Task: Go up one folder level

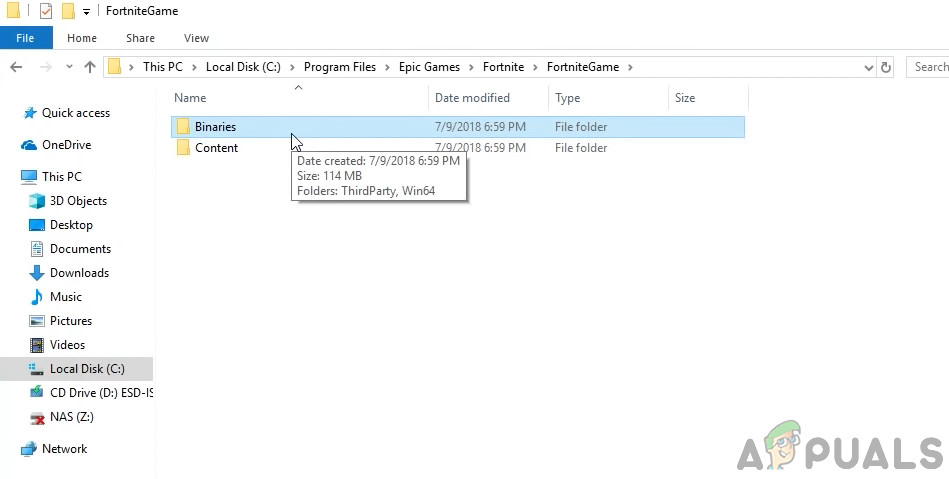Action: pyautogui.click(x=90, y=67)
